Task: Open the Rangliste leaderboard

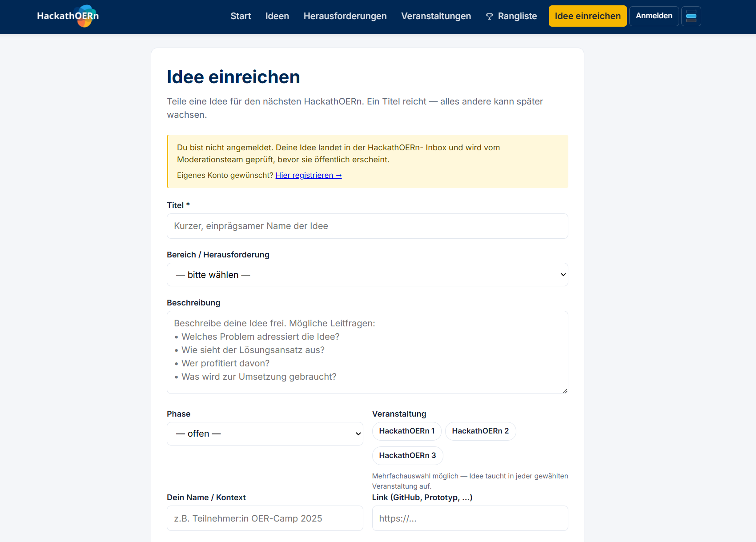Action: coord(511,16)
